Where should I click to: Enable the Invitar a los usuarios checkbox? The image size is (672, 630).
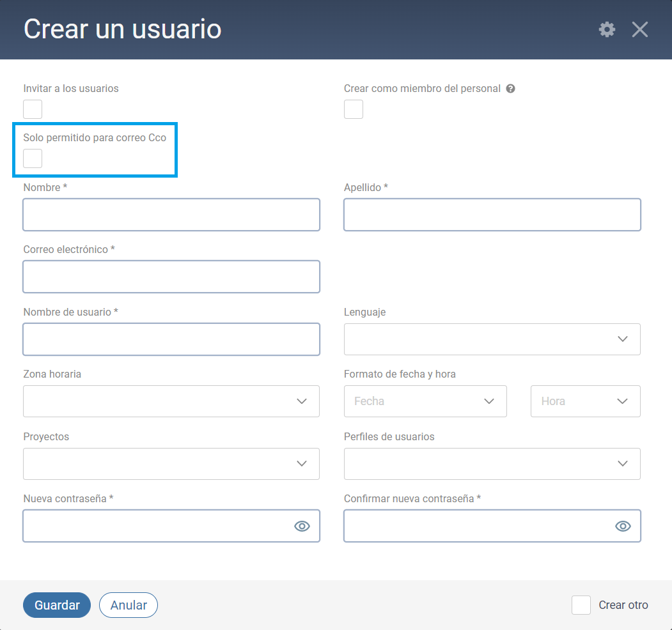[33, 109]
